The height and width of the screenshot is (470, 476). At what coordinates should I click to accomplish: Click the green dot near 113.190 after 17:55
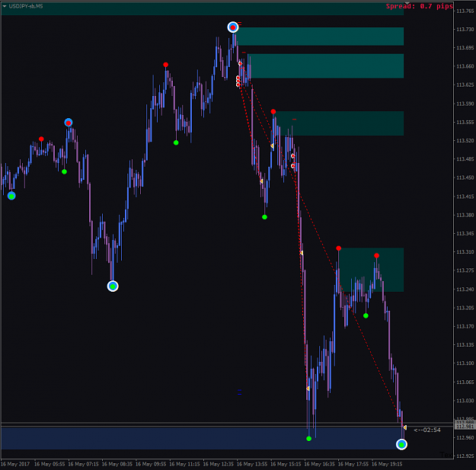coord(366,316)
